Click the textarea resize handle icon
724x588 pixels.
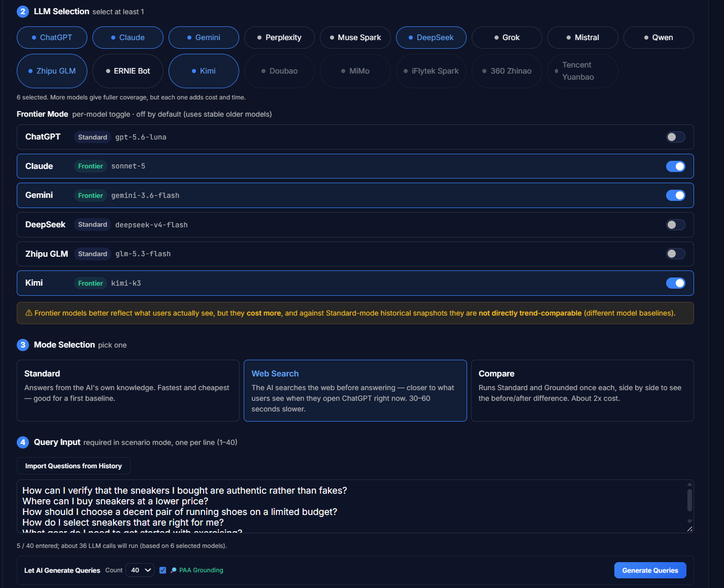click(x=689, y=529)
